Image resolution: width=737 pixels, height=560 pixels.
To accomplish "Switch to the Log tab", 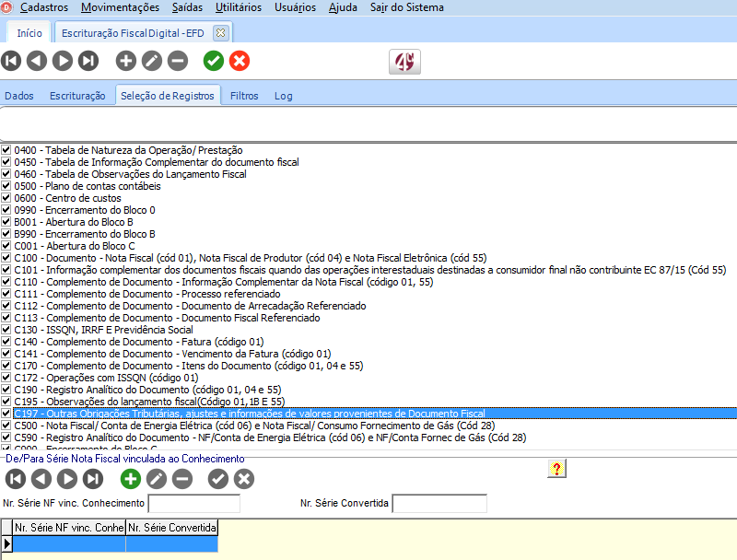I will (x=284, y=96).
